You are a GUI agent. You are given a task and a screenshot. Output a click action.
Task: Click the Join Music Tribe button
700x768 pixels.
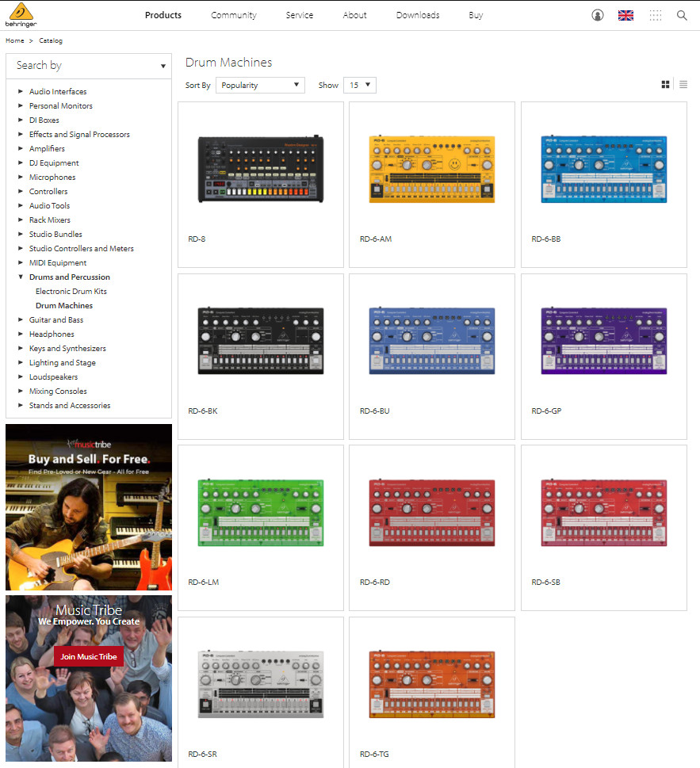89,656
